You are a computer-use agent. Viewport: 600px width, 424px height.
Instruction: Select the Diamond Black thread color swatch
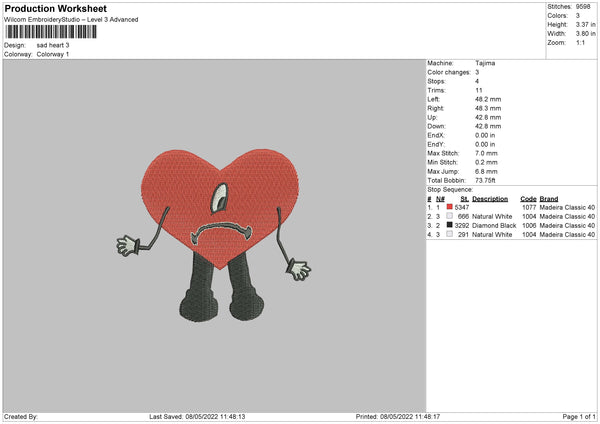pos(450,226)
